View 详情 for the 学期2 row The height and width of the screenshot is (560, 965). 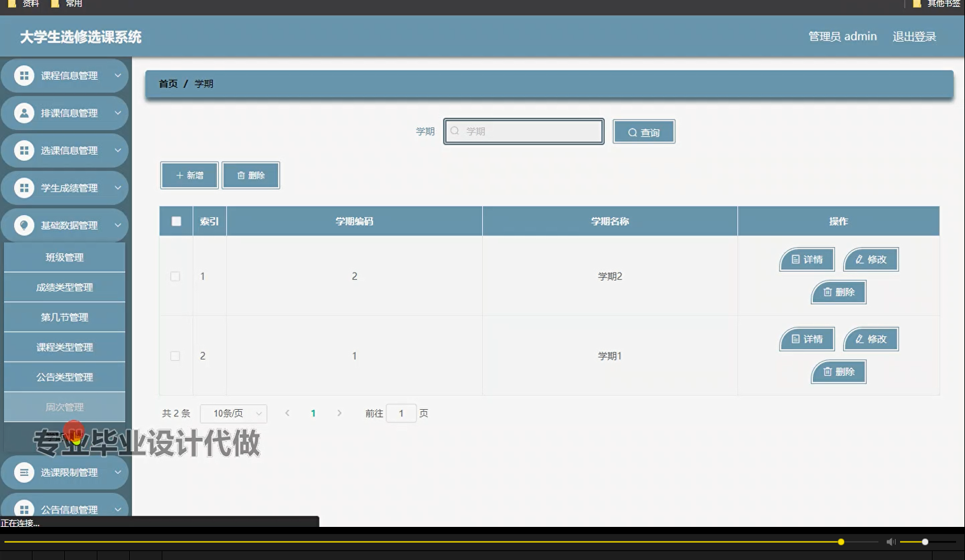tap(807, 259)
